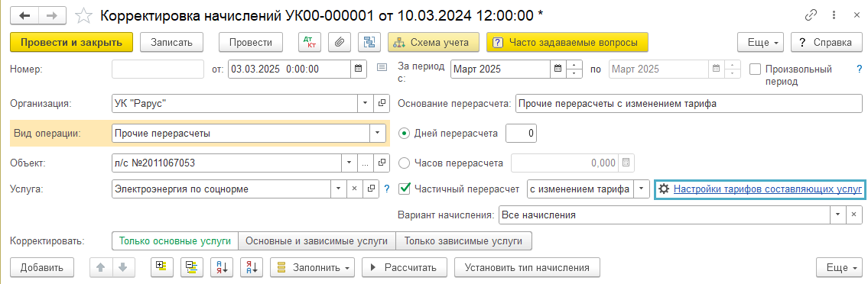Show Дт/Кт postings of the document
Screen dimensions: 868x284
click(310, 42)
